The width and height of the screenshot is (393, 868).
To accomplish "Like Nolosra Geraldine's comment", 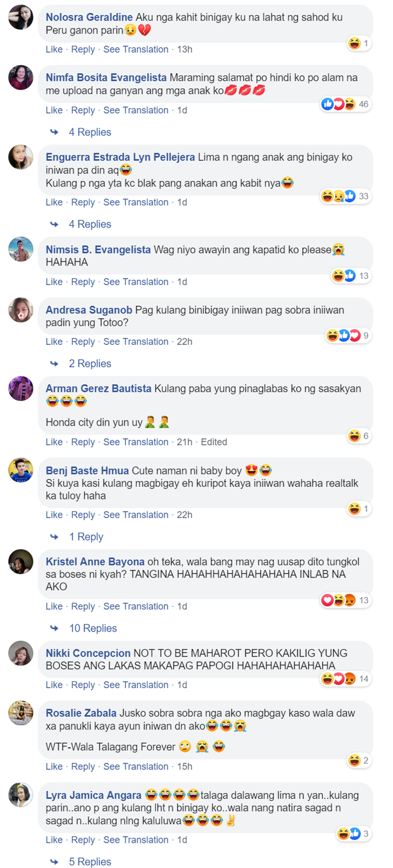I will 54,49.
